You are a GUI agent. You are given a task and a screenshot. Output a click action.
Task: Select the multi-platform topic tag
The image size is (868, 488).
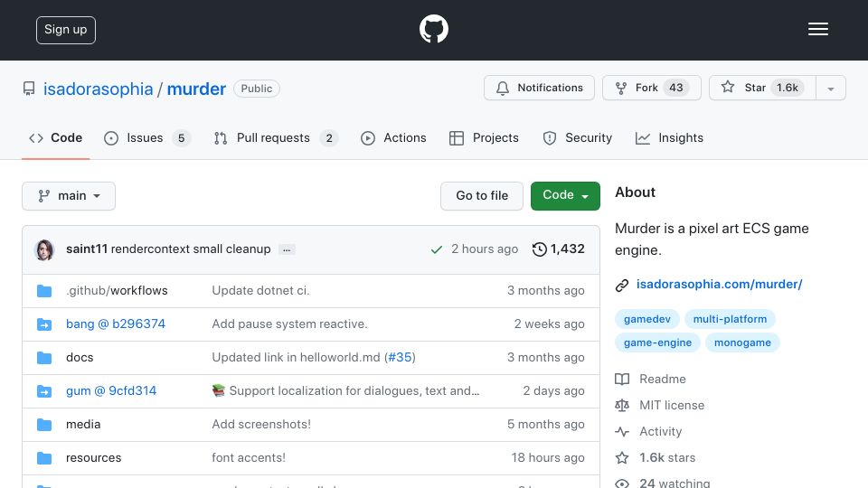[x=731, y=319]
